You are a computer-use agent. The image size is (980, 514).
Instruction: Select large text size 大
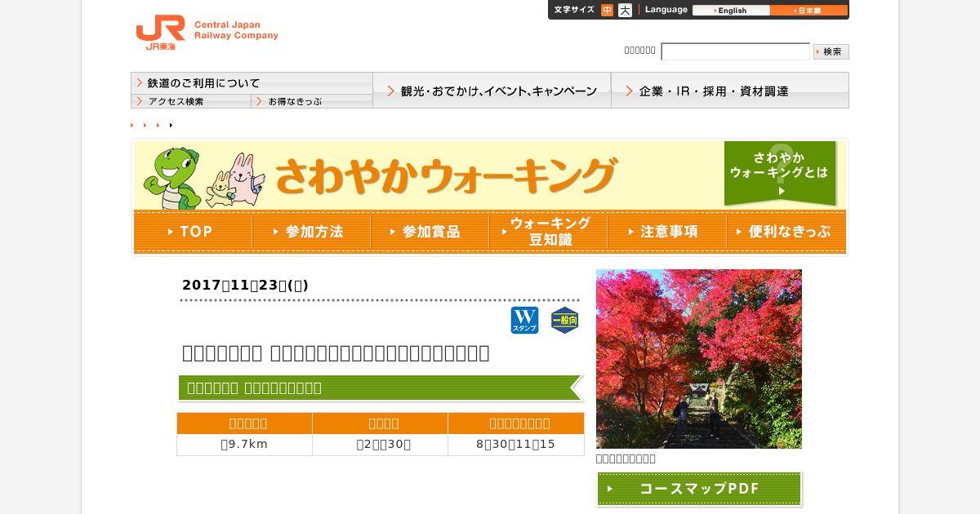625,11
